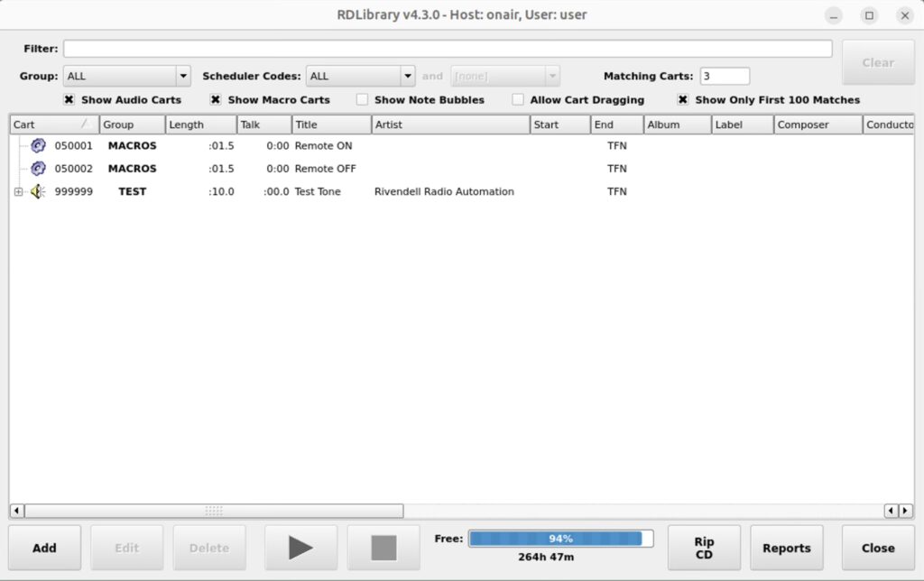The height and width of the screenshot is (581, 924).
Task: Sort by Artist column header
Action: tap(451, 124)
